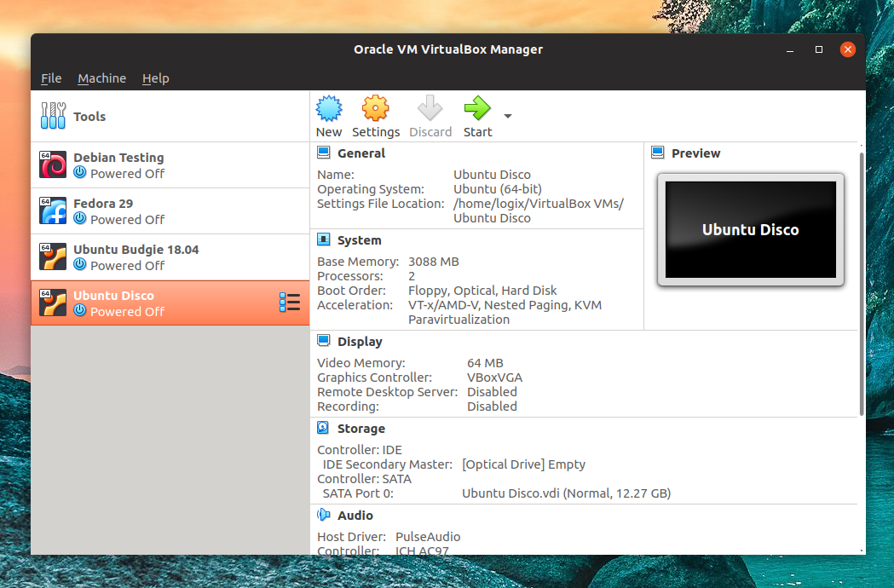Screen dimensions: 894x588
Task: Click the System section header
Action: point(359,240)
